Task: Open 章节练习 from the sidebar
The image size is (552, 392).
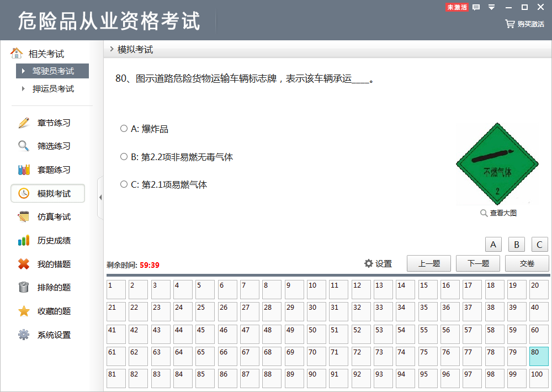Action: (x=47, y=123)
